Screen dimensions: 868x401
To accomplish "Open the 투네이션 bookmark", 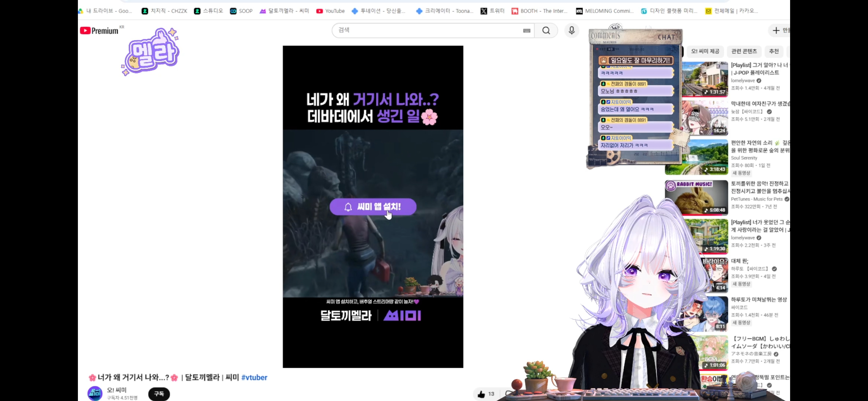I will point(378,11).
